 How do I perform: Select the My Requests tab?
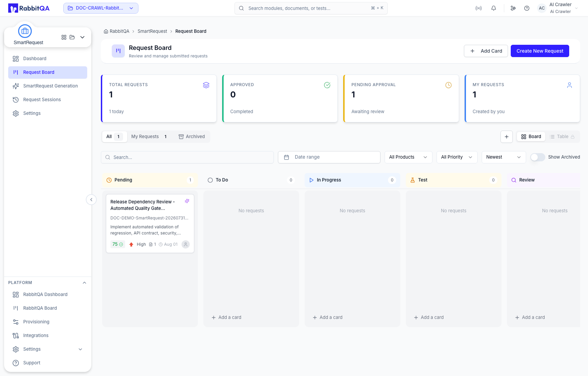pyautogui.click(x=149, y=137)
